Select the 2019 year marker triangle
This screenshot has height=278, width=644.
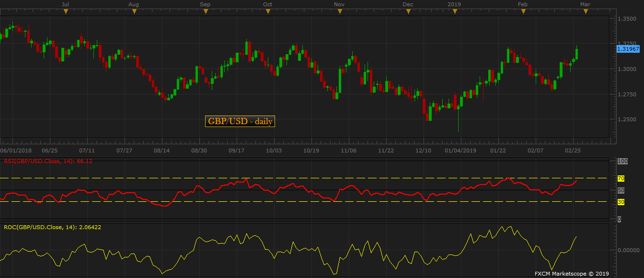click(454, 12)
